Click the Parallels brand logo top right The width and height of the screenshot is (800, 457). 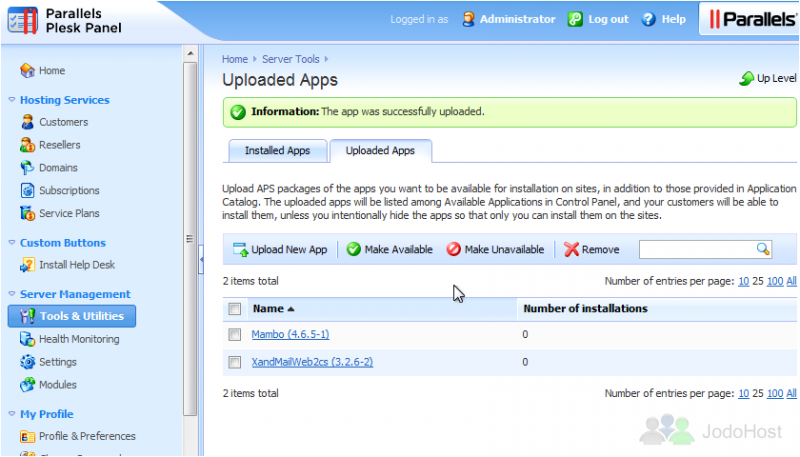(752, 19)
